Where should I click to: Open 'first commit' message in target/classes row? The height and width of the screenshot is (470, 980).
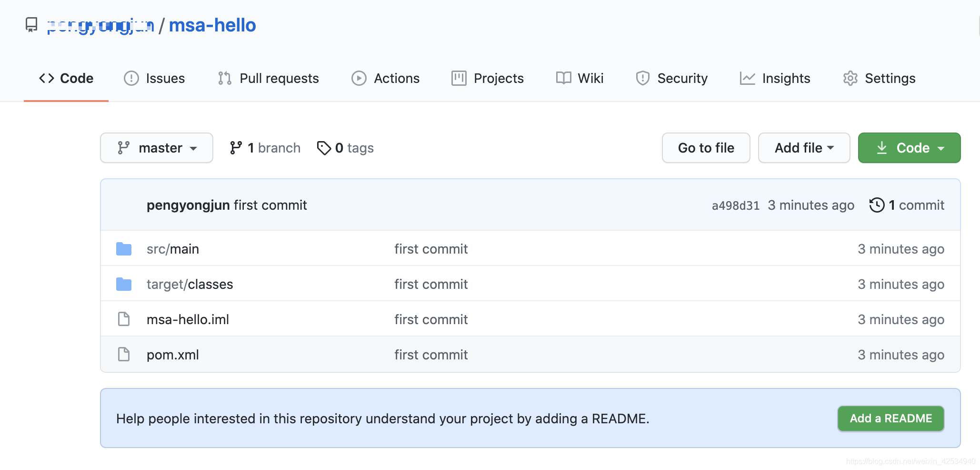431,284
